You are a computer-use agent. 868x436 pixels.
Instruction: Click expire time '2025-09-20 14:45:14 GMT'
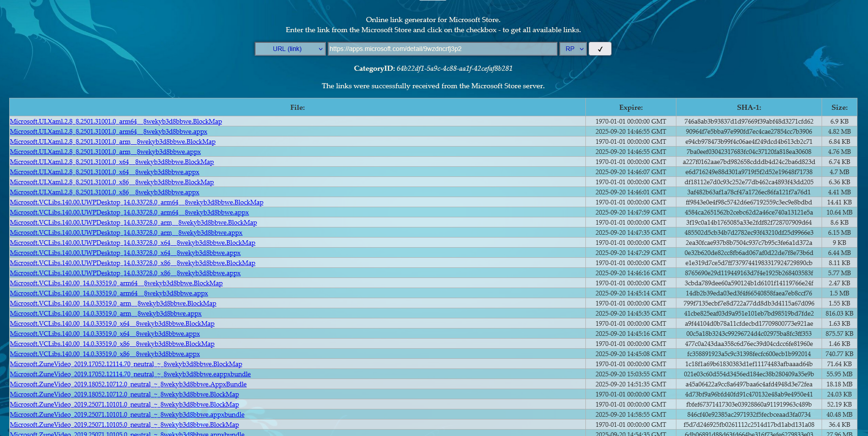pyautogui.click(x=631, y=293)
